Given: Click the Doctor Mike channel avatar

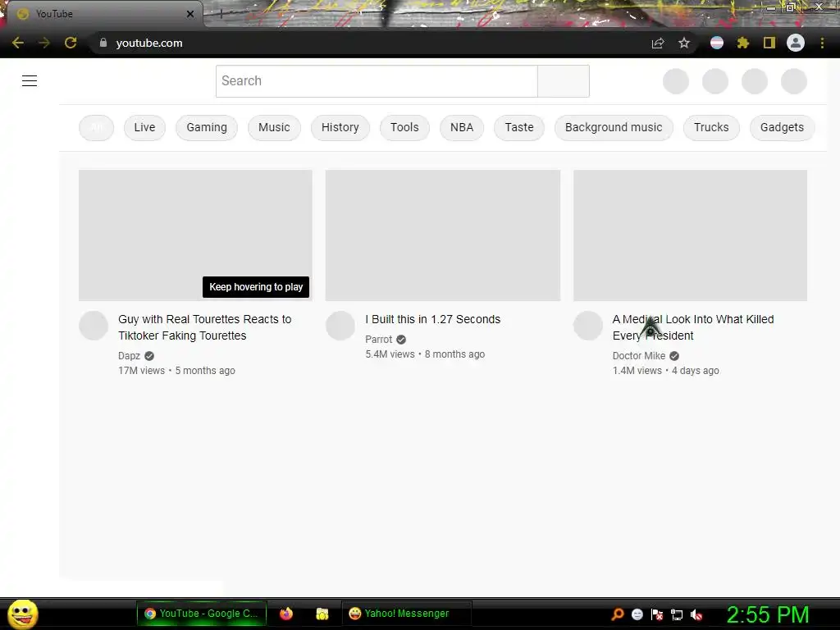Looking at the screenshot, I should pos(588,326).
